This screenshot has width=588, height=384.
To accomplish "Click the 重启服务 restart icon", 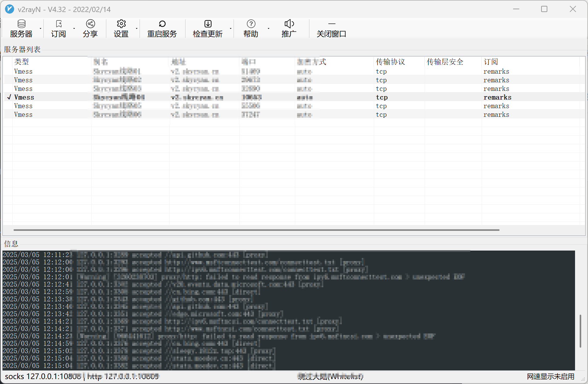I will [x=162, y=28].
